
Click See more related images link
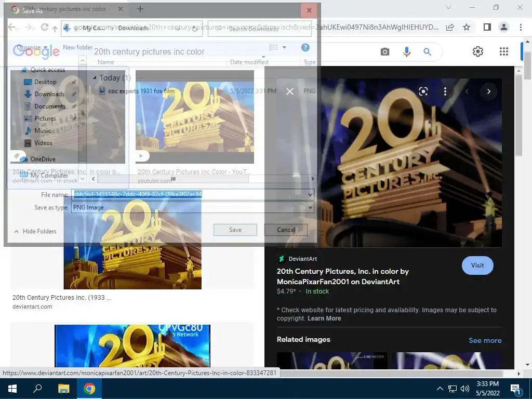pos(485,340)
